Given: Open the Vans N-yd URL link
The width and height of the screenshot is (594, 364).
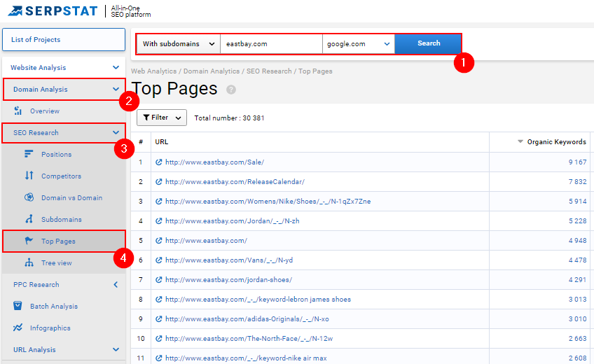Looking at the screenshot, I should [x=229, y=260].
